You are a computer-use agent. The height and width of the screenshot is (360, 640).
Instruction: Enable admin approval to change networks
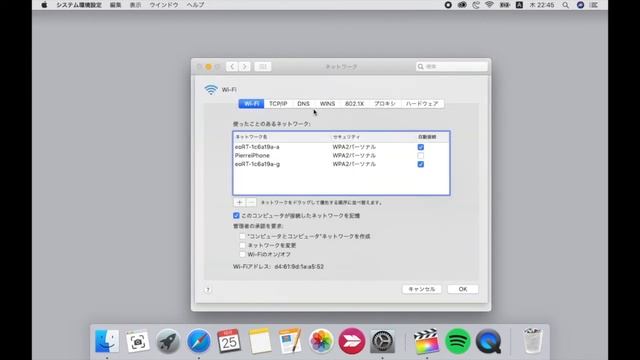click(x=242, y=245)
